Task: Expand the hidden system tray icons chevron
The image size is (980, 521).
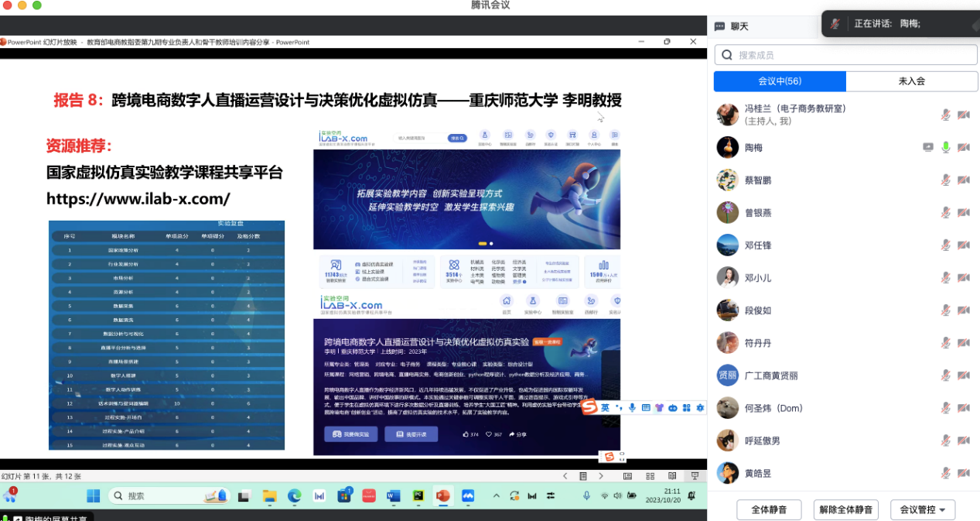Action: 495,495
